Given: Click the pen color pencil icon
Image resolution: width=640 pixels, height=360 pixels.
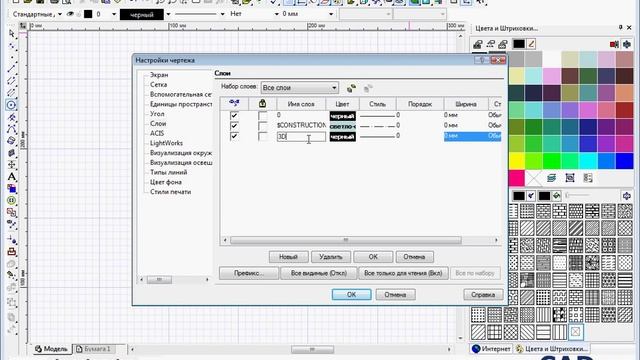Looking at the screenshot, I should coord(531,44).
